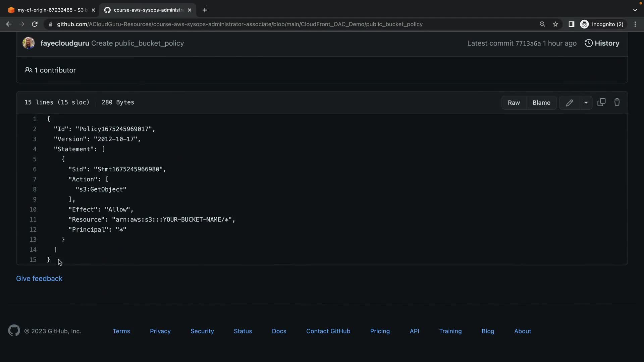The image size is (644, 362).
Task: Expand the edit options dropdown arrow
Action: coord(586,103)
